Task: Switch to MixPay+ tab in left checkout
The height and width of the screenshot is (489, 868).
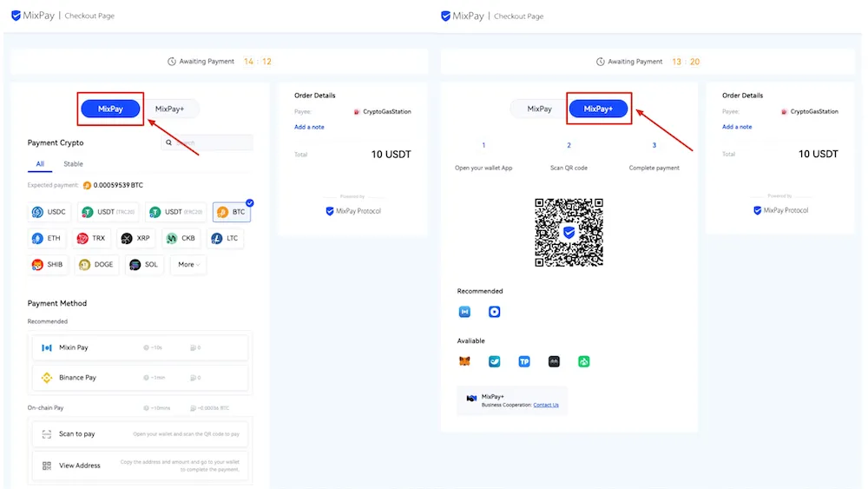Action: point(169,109)
